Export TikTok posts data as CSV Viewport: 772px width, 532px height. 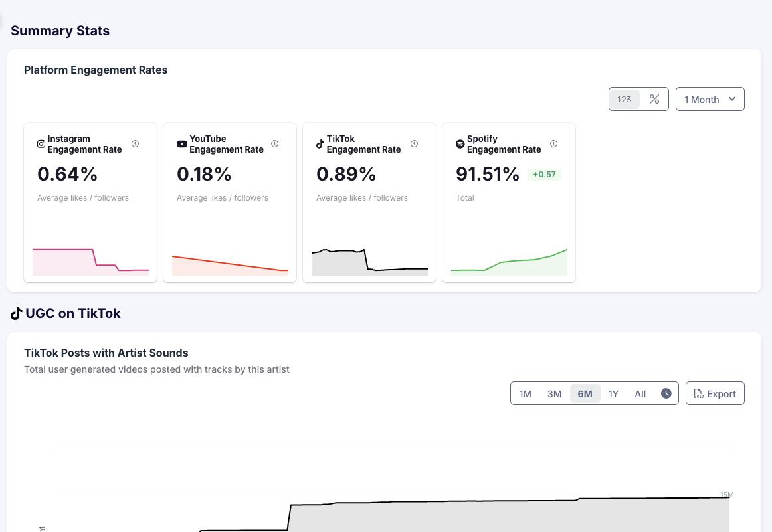click(715, 394)
